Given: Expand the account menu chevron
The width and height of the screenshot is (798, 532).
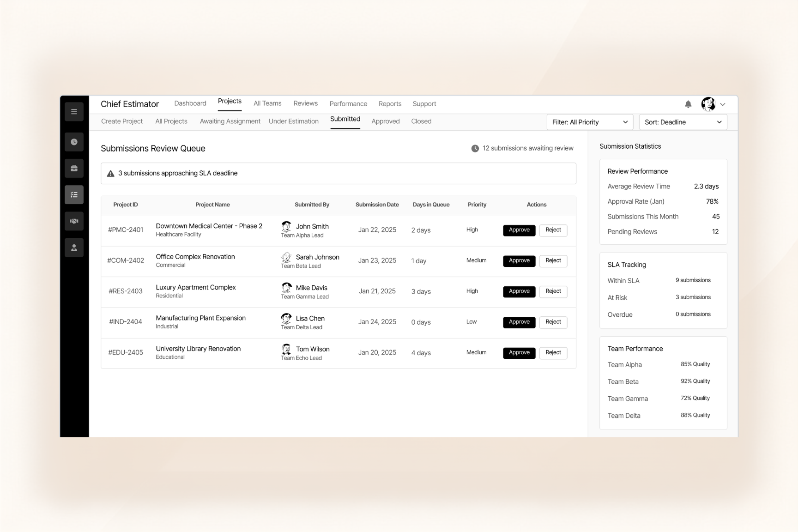Looking at the screenshot, I should 723,104.
